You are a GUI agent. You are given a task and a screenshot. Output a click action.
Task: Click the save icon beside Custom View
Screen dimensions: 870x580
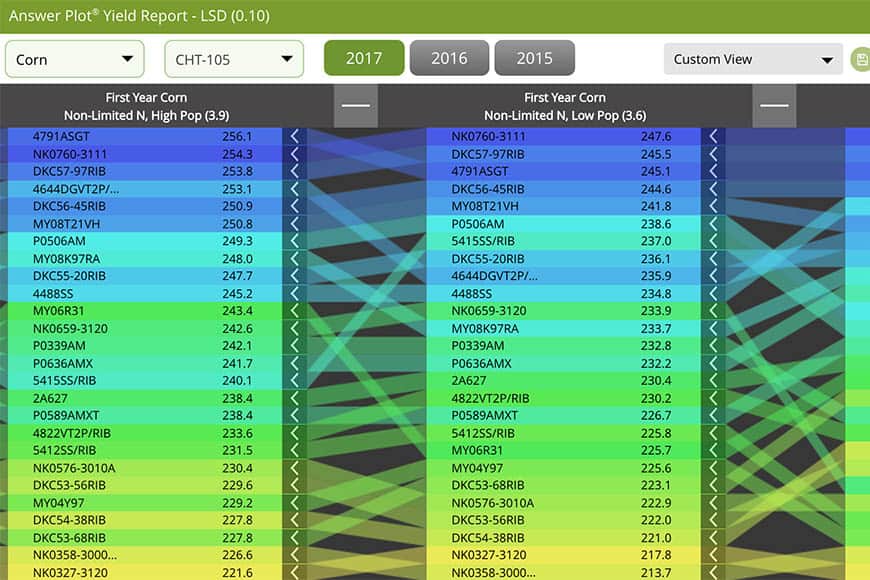click(x=859, y=60)
